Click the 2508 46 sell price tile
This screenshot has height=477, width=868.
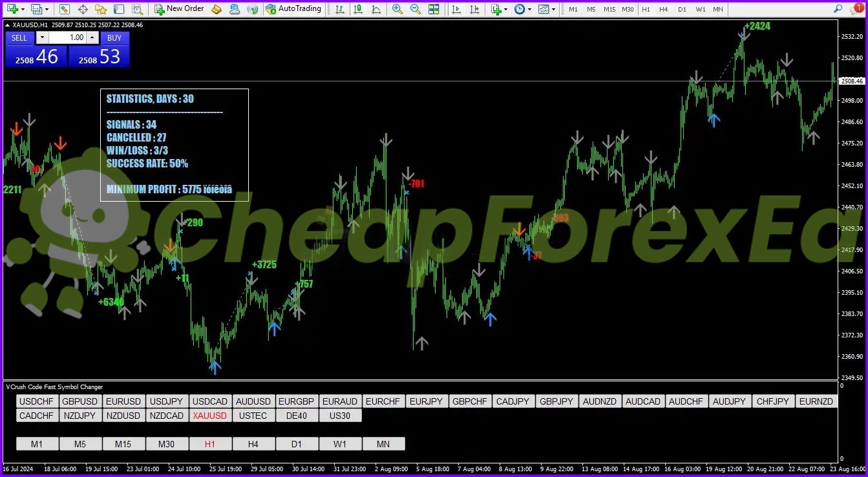click(36, 57)
